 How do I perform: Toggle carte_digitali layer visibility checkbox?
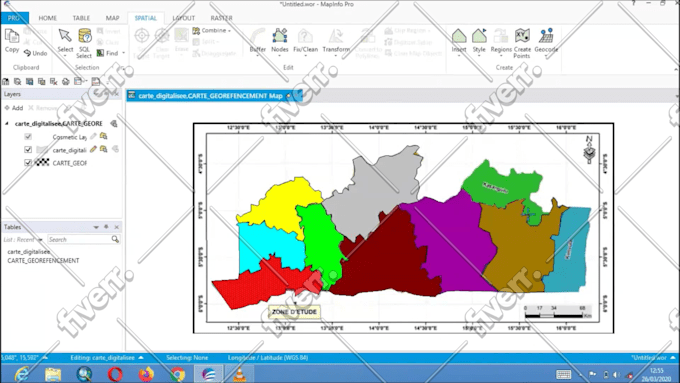click(x=28, y=150)
